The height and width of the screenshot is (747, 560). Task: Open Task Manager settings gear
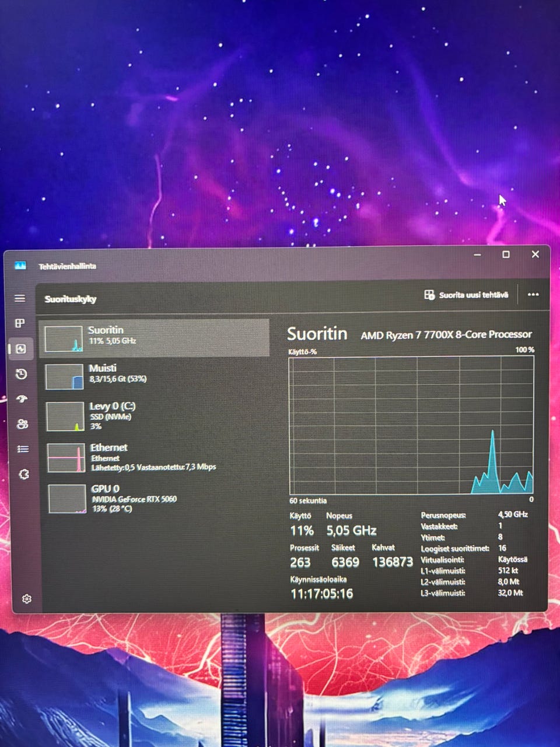coord(27,599)
